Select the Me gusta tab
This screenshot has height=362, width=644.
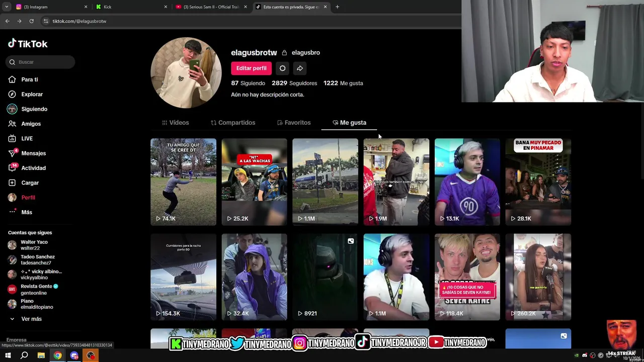coord(349,123)
